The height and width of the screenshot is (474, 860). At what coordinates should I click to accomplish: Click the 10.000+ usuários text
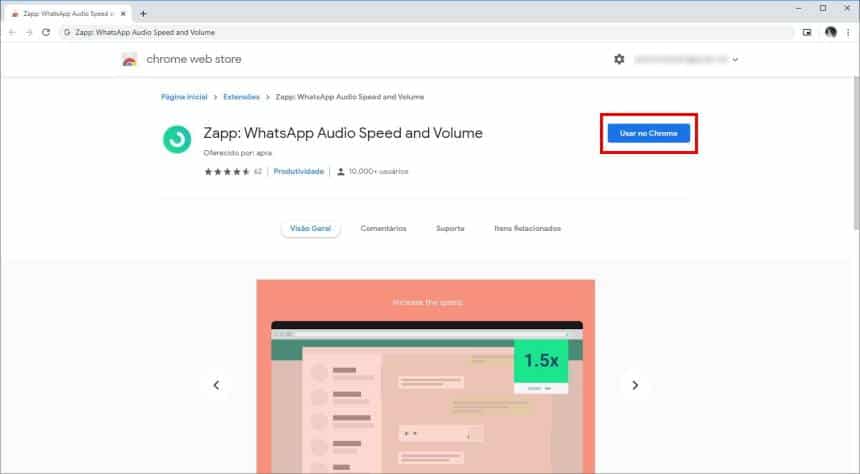tap(378, 172)
